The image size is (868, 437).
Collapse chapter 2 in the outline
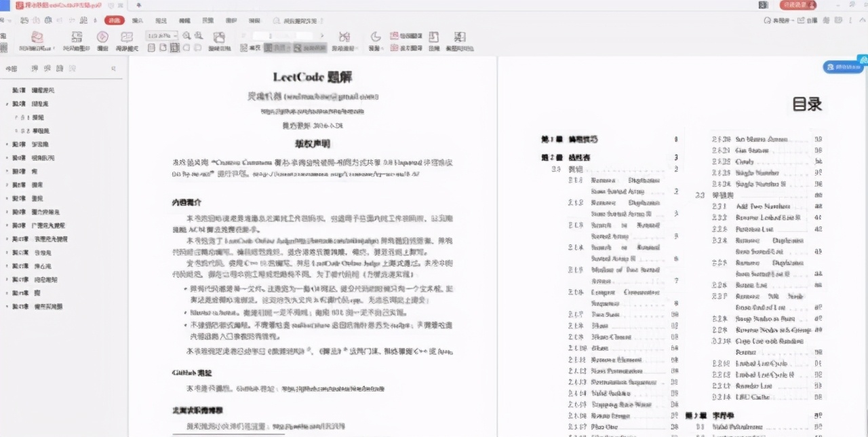[x=6, y=104]
